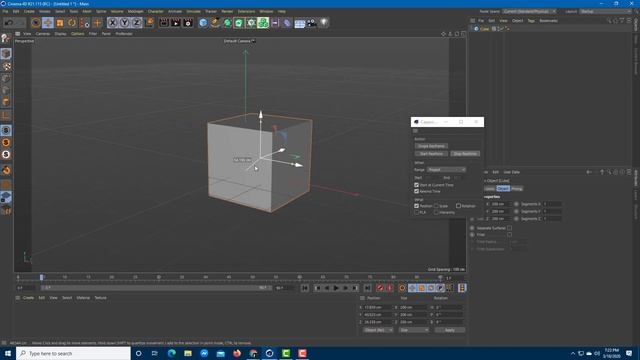
Task: Click Start Realtime button
Action: 431,154
